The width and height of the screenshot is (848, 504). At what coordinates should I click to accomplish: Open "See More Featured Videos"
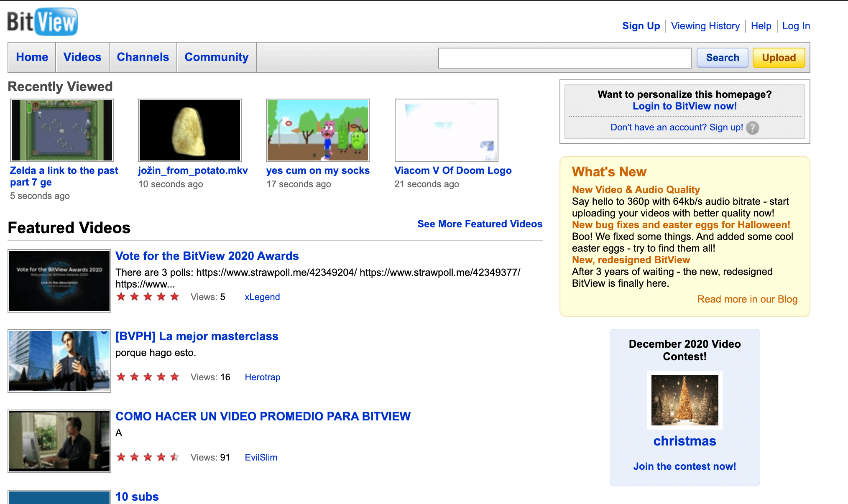point(480,224)
